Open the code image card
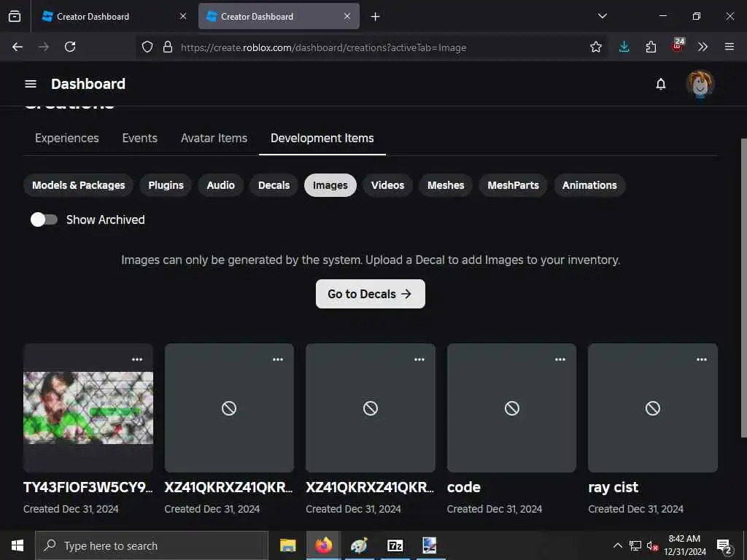The height and width of the screenshot is (560, 747). coord(511,408)
